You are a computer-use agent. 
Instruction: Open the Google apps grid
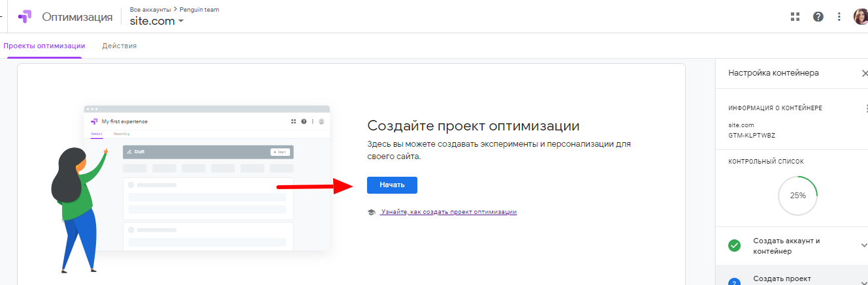pyautogui.click(x=795, y=17)
